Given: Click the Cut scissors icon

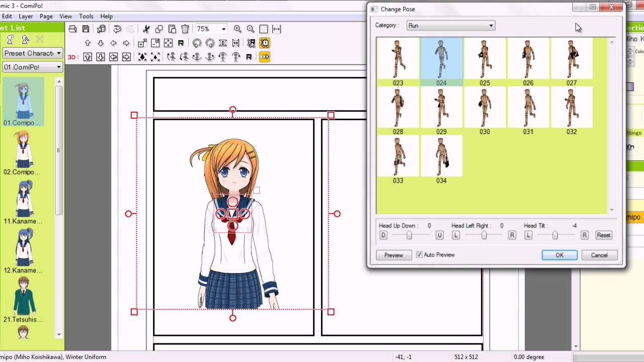Looking at the screenshot, I should click(x=146, y=29).
